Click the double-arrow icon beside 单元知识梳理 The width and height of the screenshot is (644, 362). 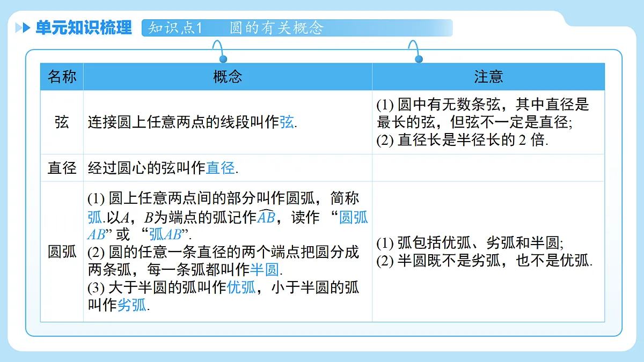23,28
